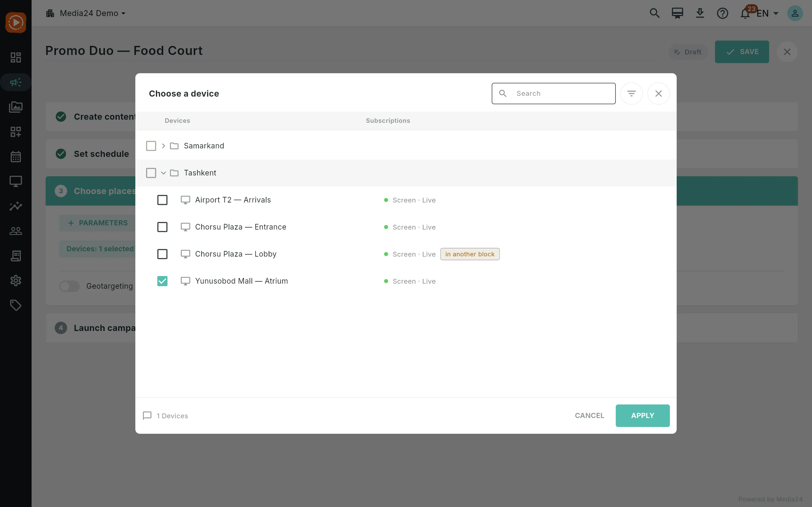Click the tag icon in sidebar
This screenshot has height=507, width=812.
(16, 305)
